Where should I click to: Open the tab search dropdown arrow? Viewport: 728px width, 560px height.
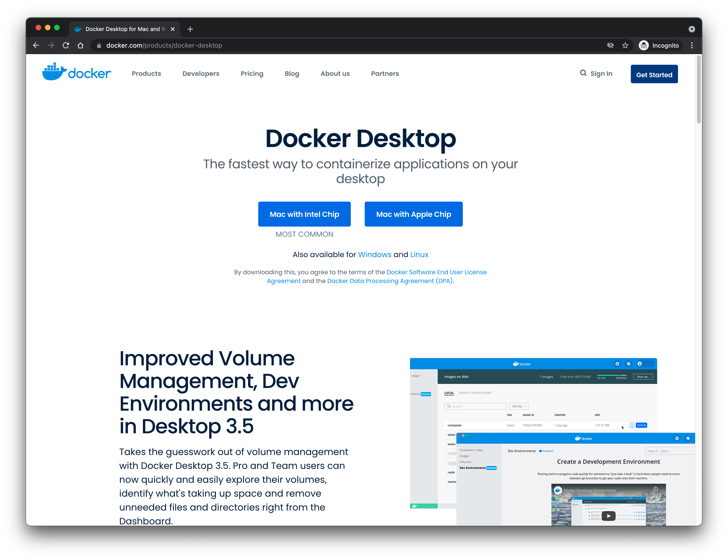[x=692, y=29]
